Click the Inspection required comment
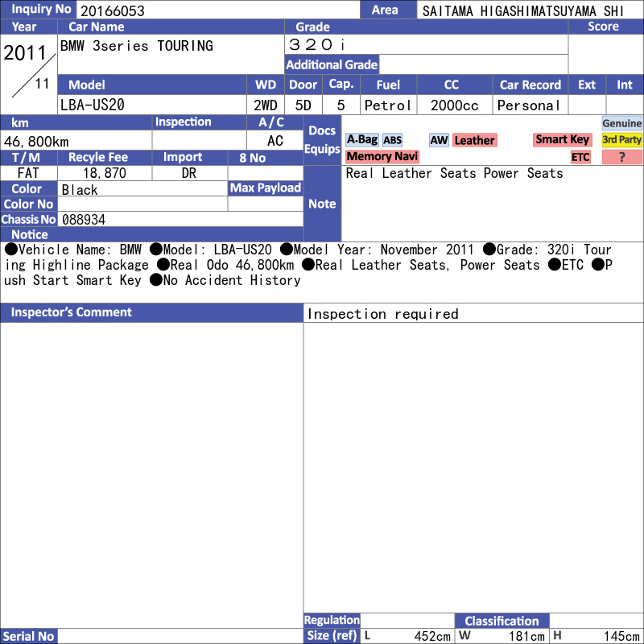This screenshot has height=644, width=644. tap(383, 314)
